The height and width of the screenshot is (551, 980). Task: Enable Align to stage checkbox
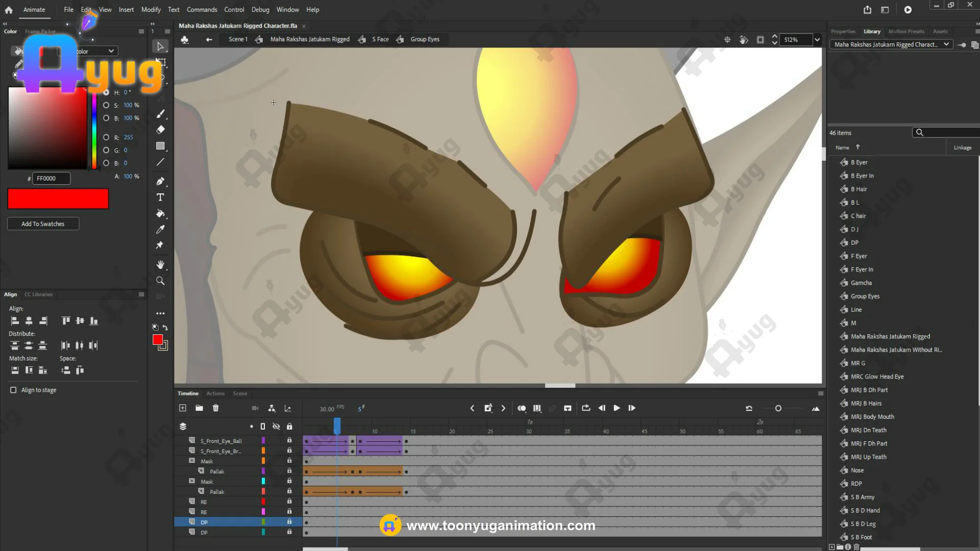coord(13,390)
